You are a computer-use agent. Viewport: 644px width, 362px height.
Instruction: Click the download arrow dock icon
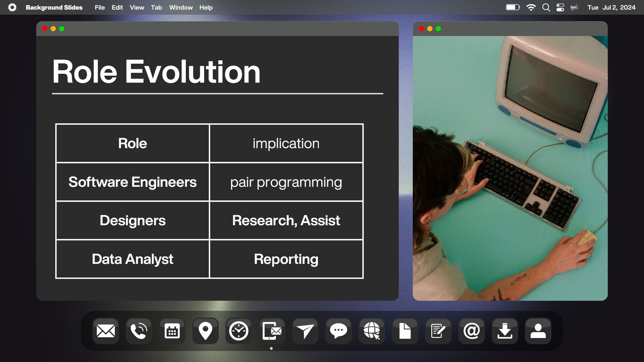pyautogui.click(x=504, y=331)
